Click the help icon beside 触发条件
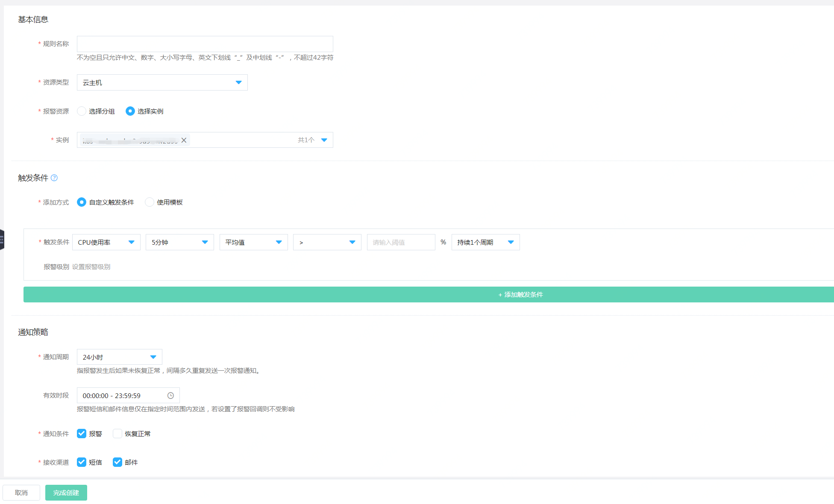Image resolution: width=834 pixels, height=504 pixels. click(54, 178)
